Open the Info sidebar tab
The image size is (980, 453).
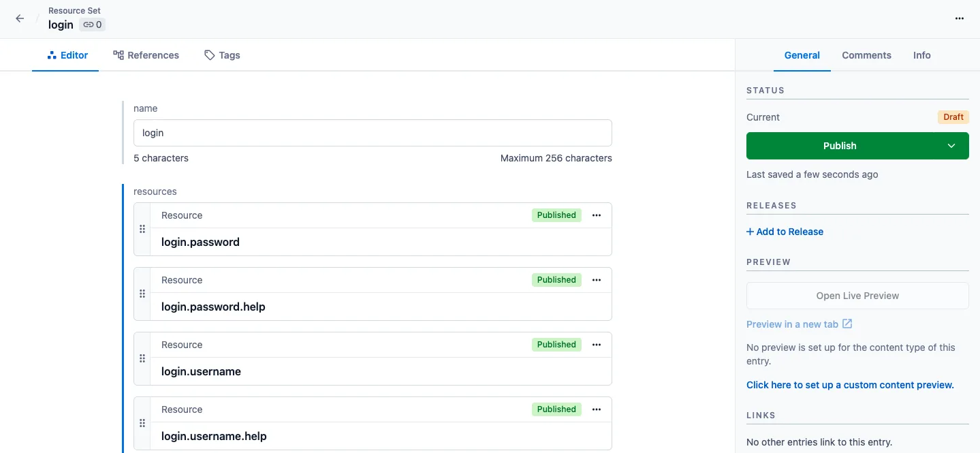[922, 55]
